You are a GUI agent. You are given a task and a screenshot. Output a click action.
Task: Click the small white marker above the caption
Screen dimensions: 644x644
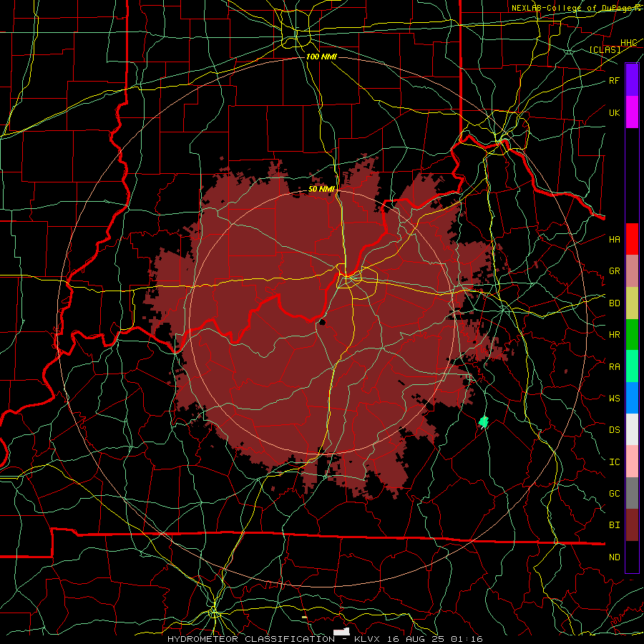point(341,631)
